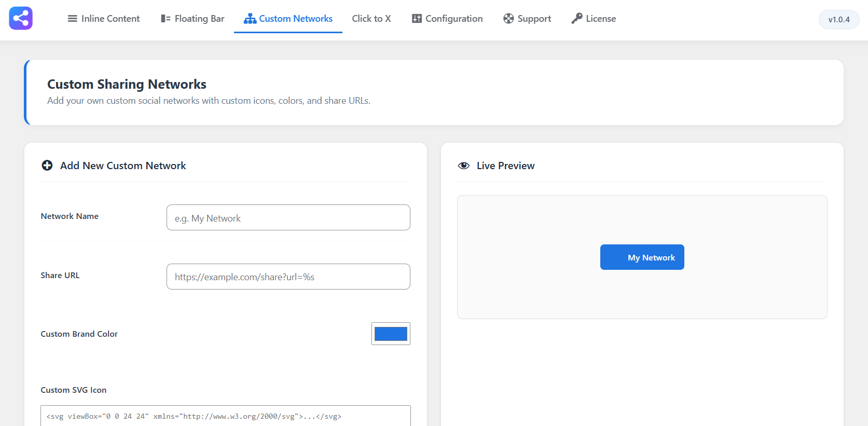Click the eye icon next to Live Preview
This screenshot has width=868, height=426.
[x=464, y=166]
